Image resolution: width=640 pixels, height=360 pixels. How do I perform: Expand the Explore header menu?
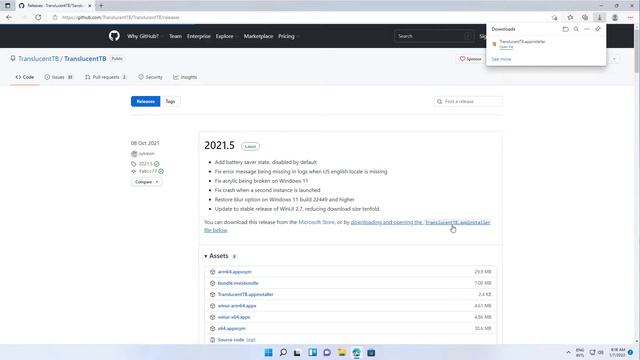(227, 36)
